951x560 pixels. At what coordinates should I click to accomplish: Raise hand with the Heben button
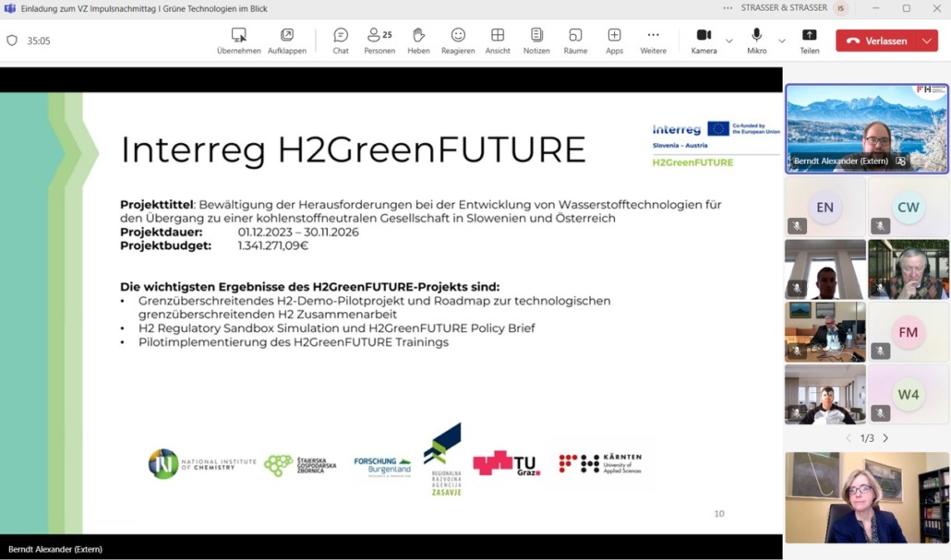(x=418, y=41)
